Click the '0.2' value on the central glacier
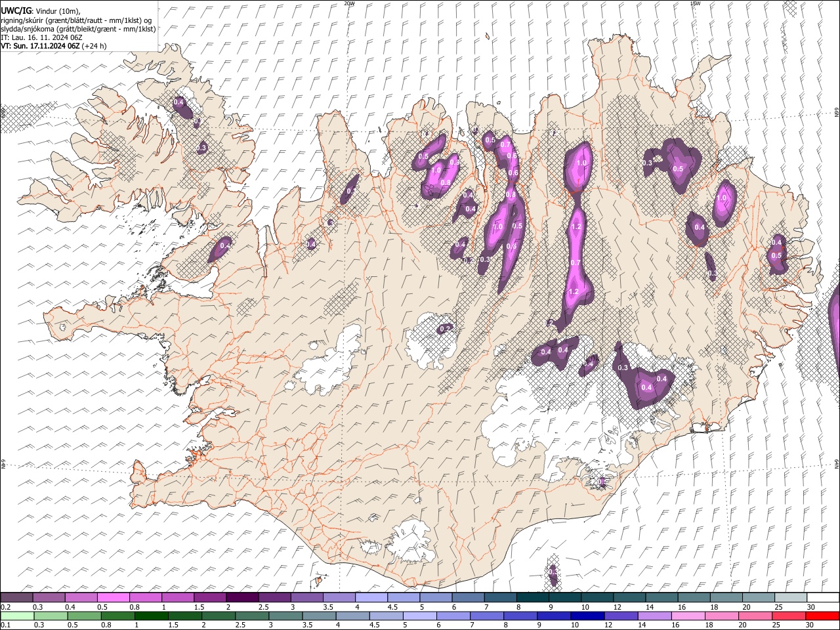 click(x=446, y=329)
